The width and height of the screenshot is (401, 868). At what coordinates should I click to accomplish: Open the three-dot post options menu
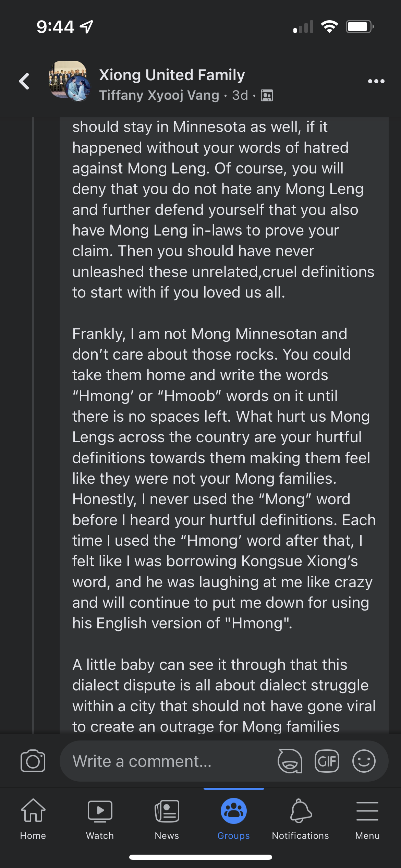(x=376, y=81)
